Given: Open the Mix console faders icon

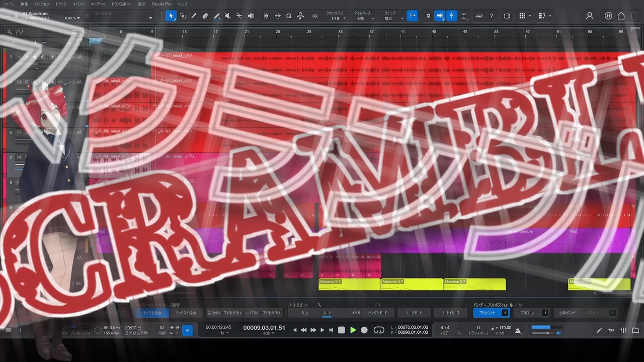Looking at the screenshot, I should [x=624, y=330].
